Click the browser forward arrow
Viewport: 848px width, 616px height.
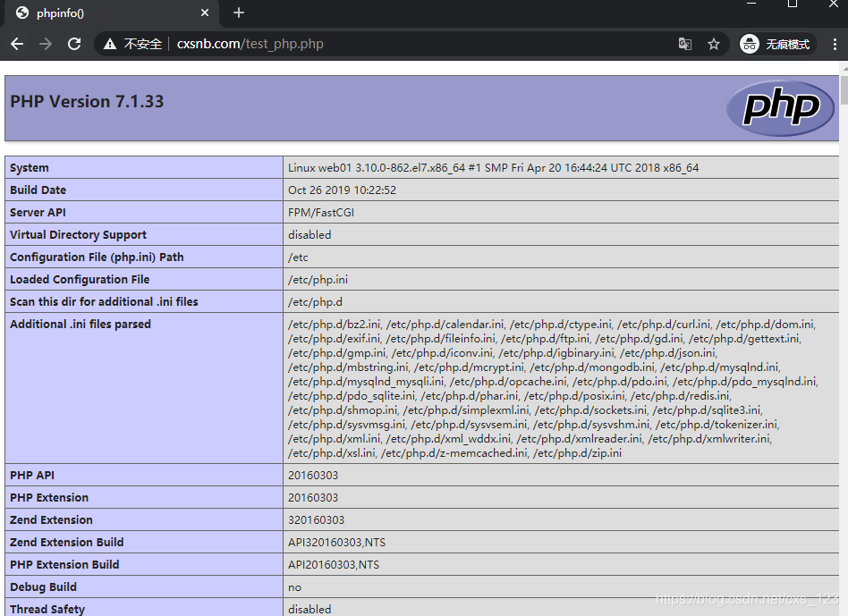point(46,44)
